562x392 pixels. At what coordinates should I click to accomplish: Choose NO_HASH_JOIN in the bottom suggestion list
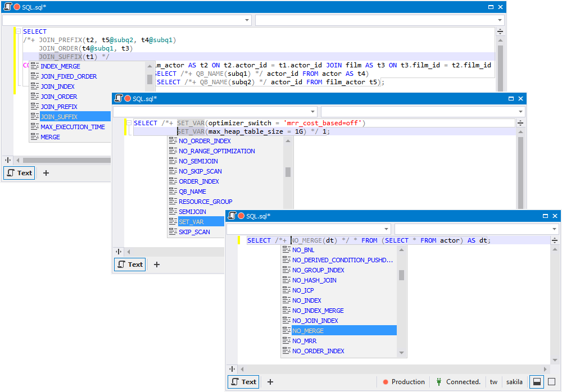(314, 280)
